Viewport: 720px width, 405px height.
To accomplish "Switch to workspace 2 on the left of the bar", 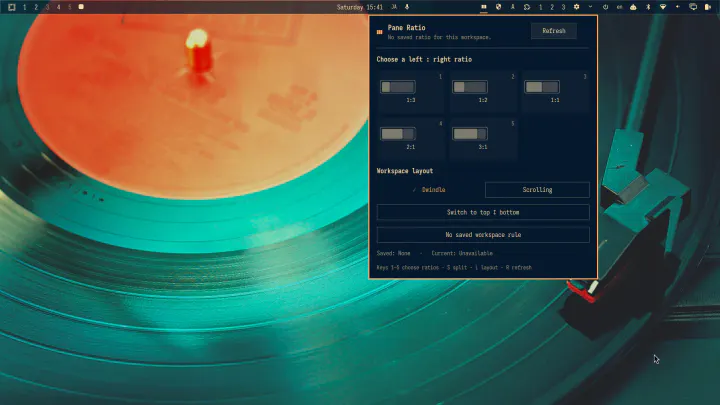I will [36, 7].
